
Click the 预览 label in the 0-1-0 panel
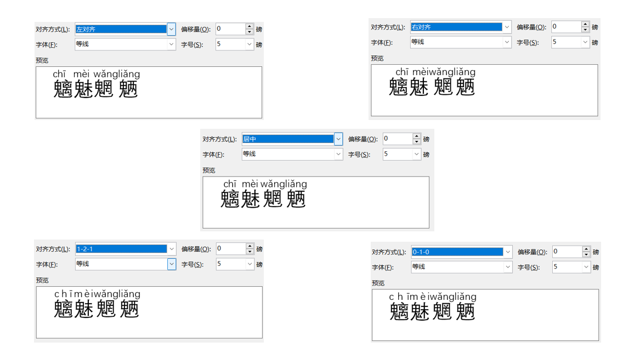point(378,283)
